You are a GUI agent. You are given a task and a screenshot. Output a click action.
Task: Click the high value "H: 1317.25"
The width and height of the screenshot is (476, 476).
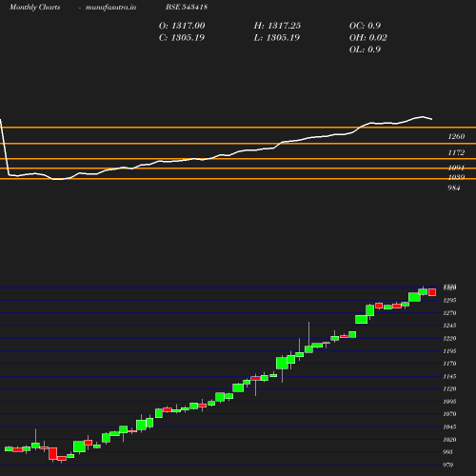coord(277,26)
